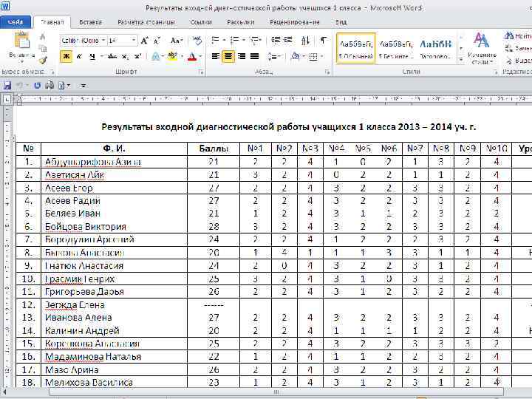Apply the Заголовок heading style

tap(436, 48)
